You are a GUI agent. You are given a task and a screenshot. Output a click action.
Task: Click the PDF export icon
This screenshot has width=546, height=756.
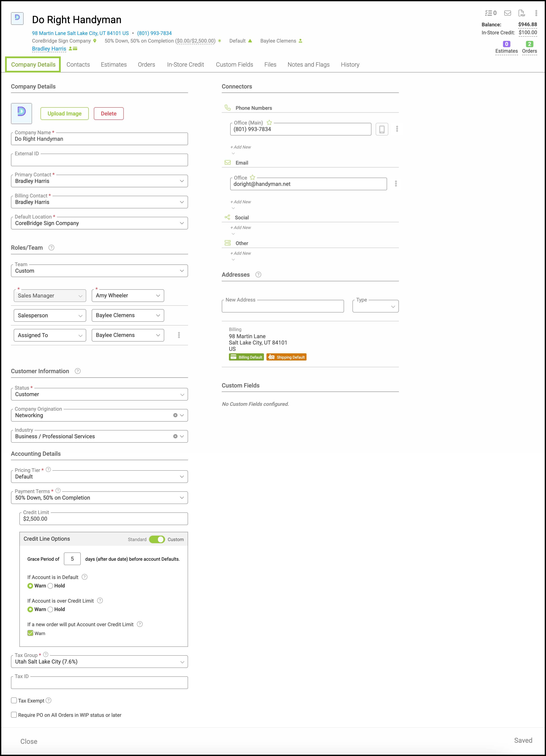coord(521,13)
